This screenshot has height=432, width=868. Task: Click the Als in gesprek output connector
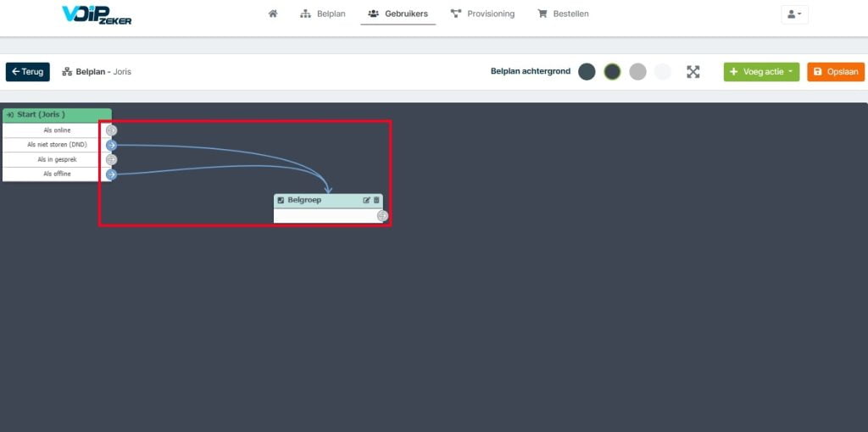(111, 159)
